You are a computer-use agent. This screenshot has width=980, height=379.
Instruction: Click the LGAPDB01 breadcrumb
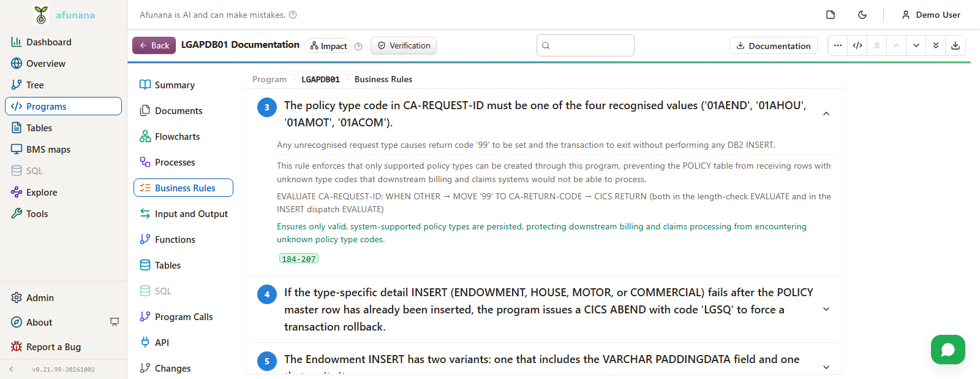(320, 79)
